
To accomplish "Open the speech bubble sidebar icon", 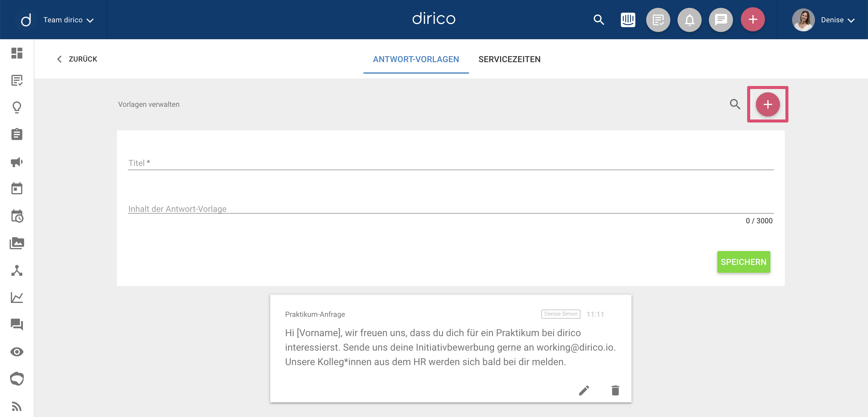I will click(x=17, y=379).
